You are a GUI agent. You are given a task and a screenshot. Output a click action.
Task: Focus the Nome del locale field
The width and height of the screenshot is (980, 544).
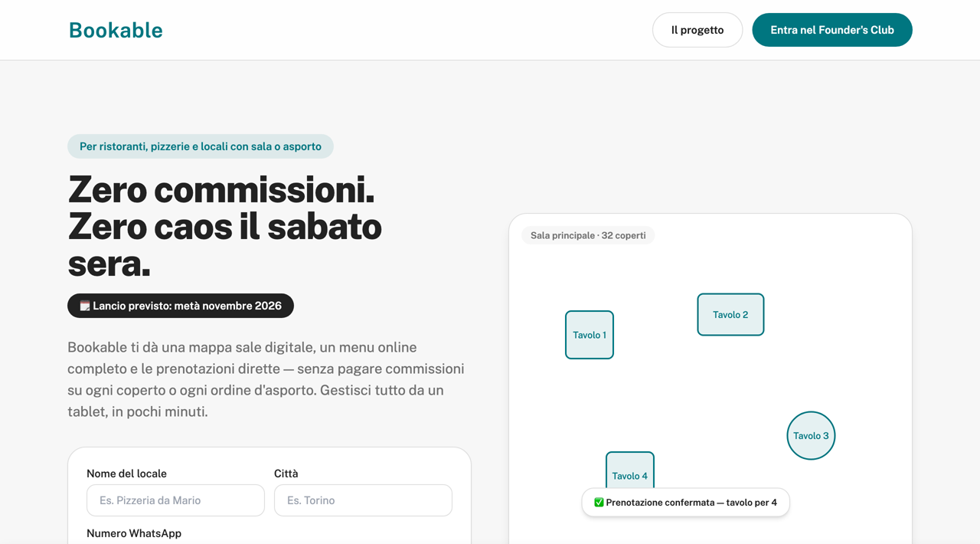pos(175,500)
